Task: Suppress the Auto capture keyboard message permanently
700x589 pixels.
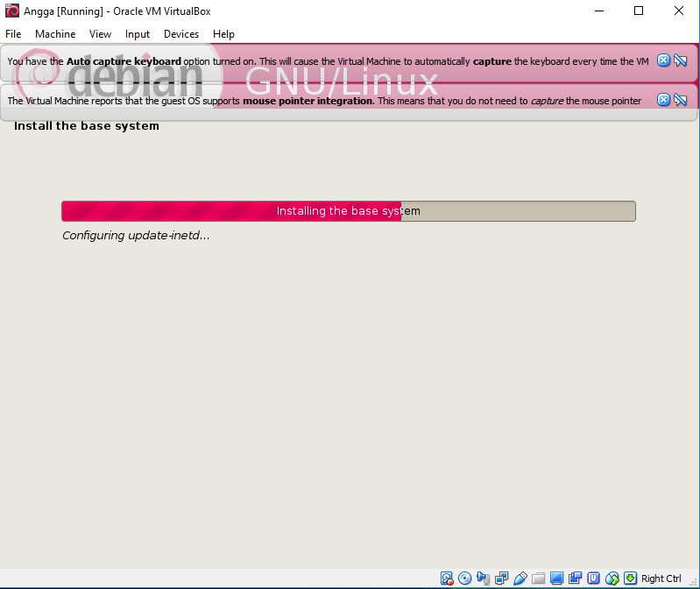Action: tap(681, 60)
